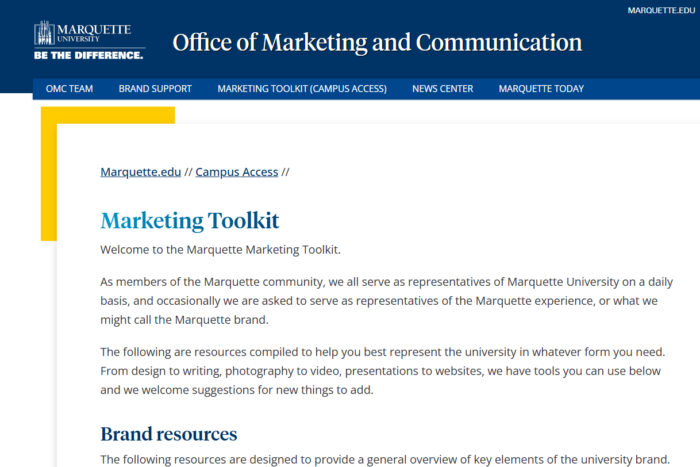Click the sentence starting "The following resources are designed"
Screen dimensions: 700x467
(x=384, y=459)
